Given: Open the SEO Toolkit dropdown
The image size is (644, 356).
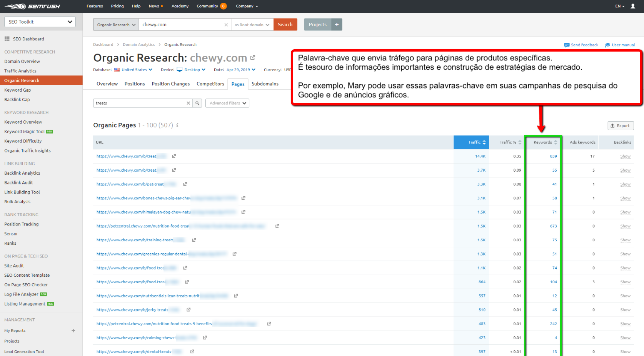Looking at the screenshot, I should (40, 22).
